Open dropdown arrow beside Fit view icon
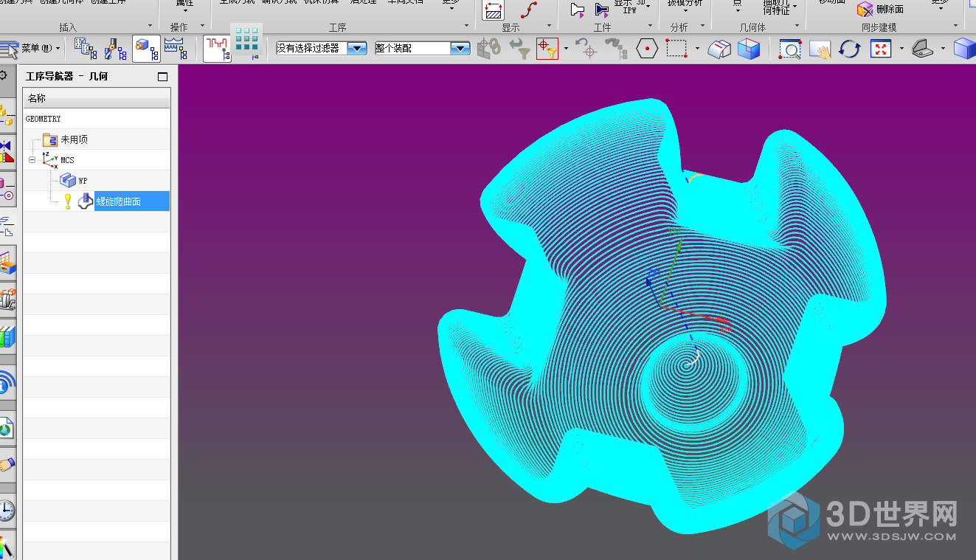Screen dimensions: 976x560 coord(901,49)
